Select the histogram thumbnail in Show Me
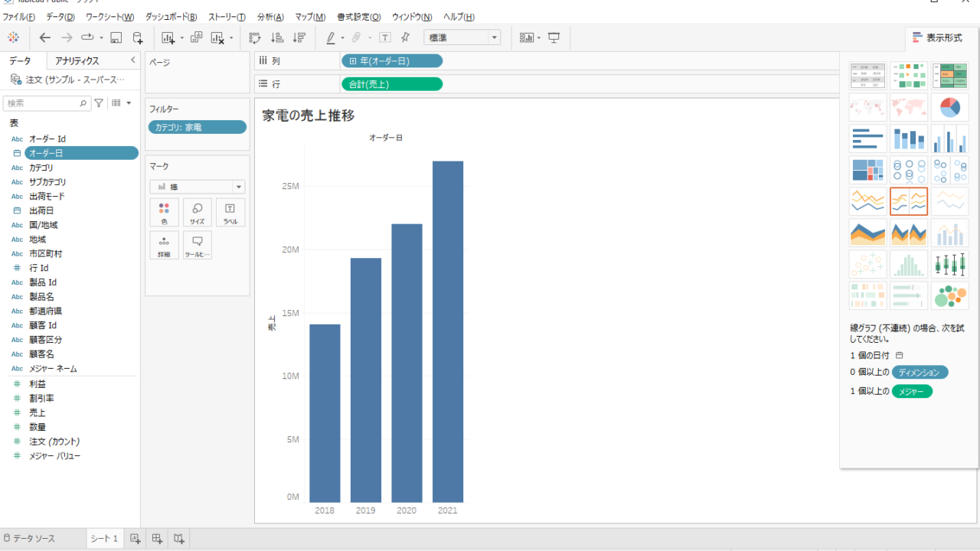 coord(909,264)
